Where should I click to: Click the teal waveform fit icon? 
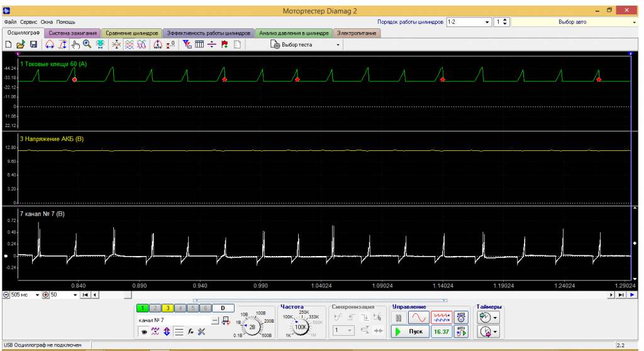click(x=100, y=45)
